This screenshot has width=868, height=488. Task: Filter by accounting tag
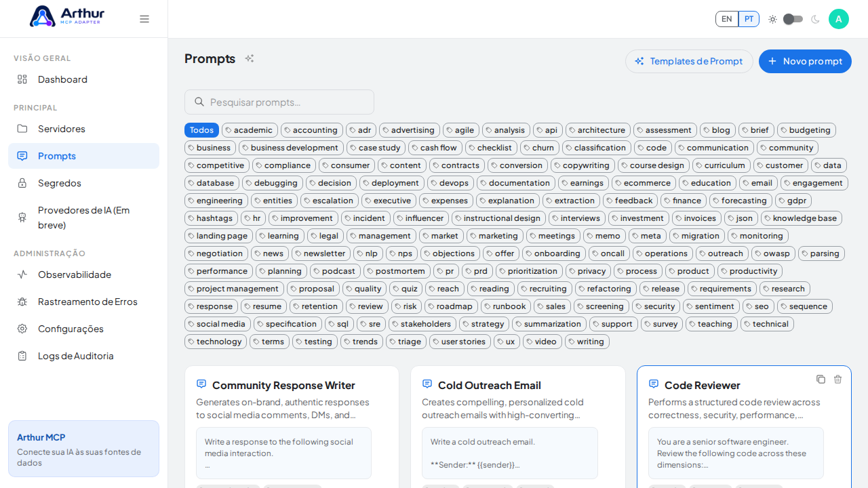point(312,130)
